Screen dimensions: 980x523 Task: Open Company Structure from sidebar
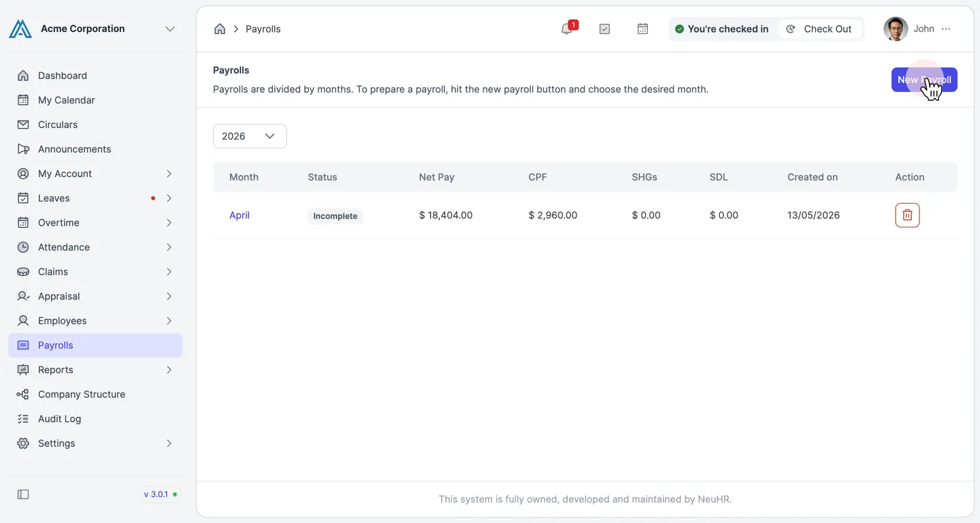(x=95, y=394)
